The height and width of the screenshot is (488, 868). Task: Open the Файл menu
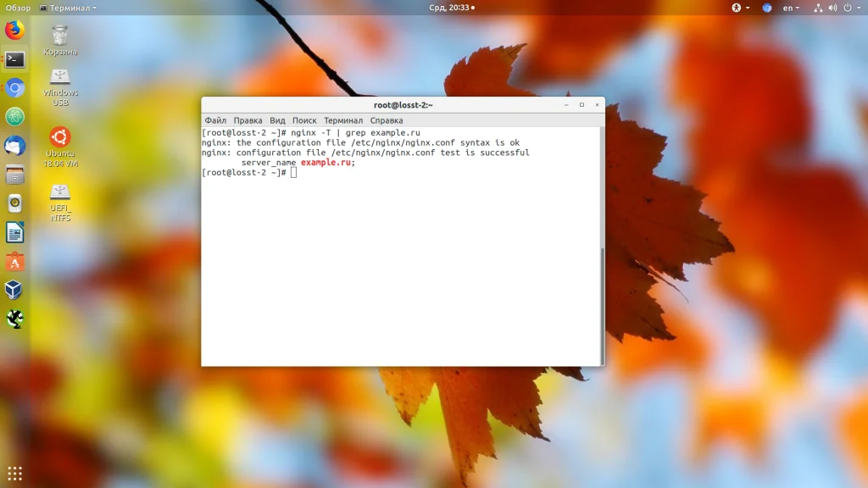(215, 120)
